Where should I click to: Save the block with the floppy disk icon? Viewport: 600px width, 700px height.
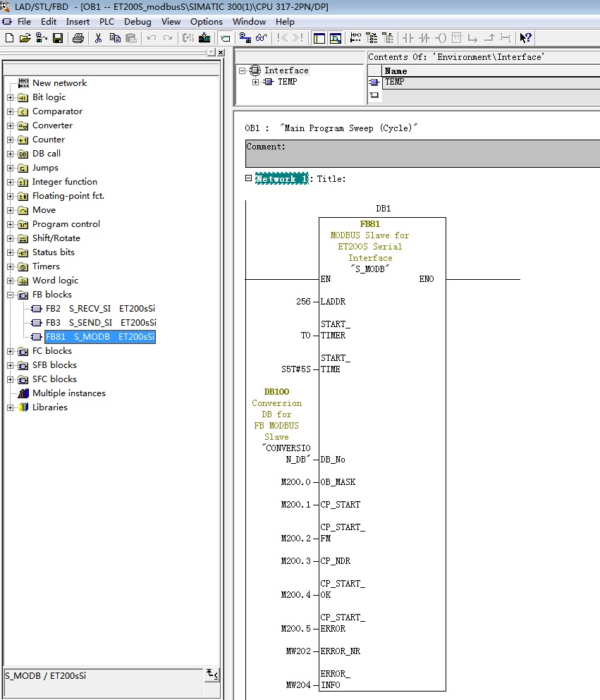(58, 38)
